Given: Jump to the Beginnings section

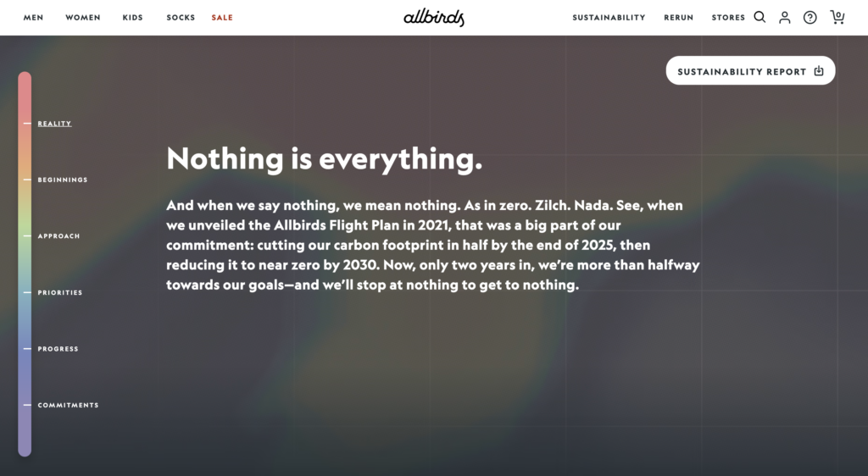Looking at the screenshot, I should point(63,180).
